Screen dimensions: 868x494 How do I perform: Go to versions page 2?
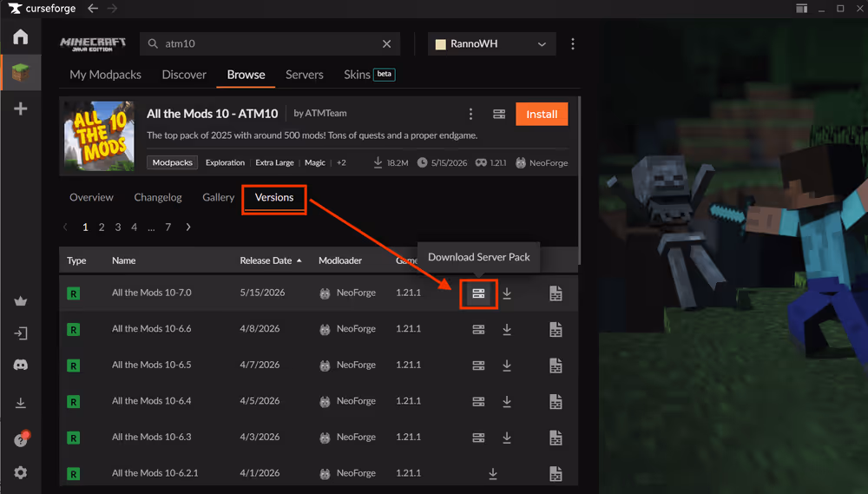pos(102,227)
